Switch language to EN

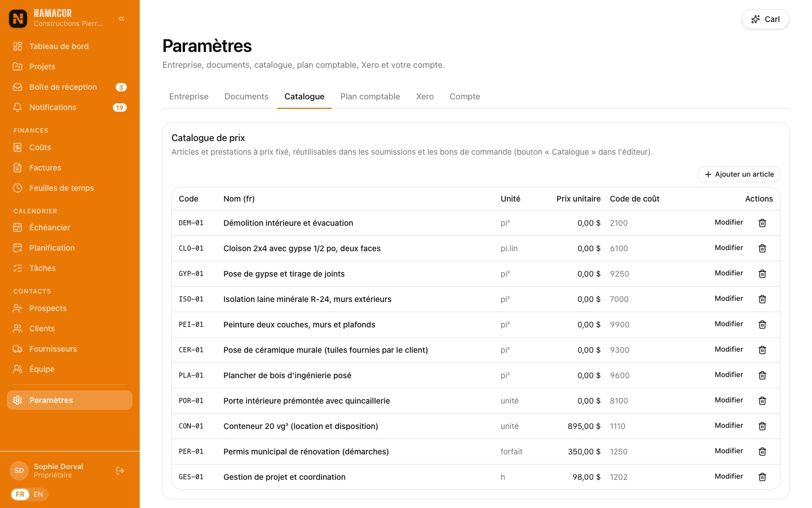click(38, 494)
